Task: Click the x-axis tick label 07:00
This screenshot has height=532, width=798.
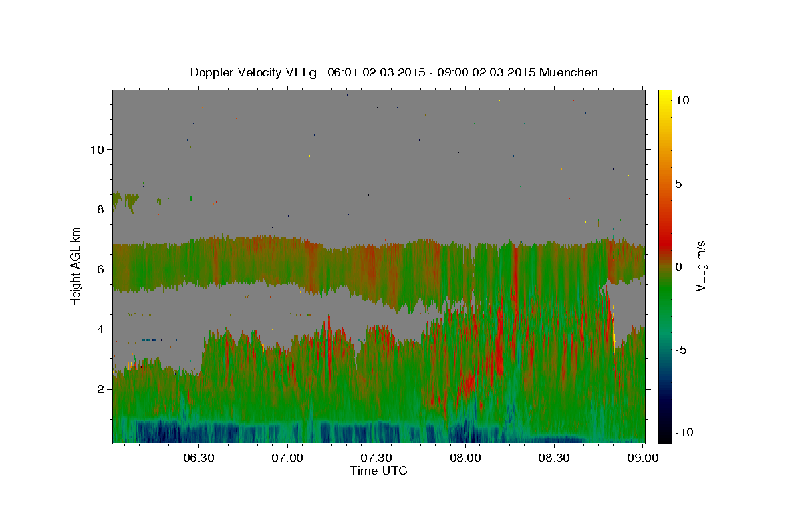Action: [287, 458]
